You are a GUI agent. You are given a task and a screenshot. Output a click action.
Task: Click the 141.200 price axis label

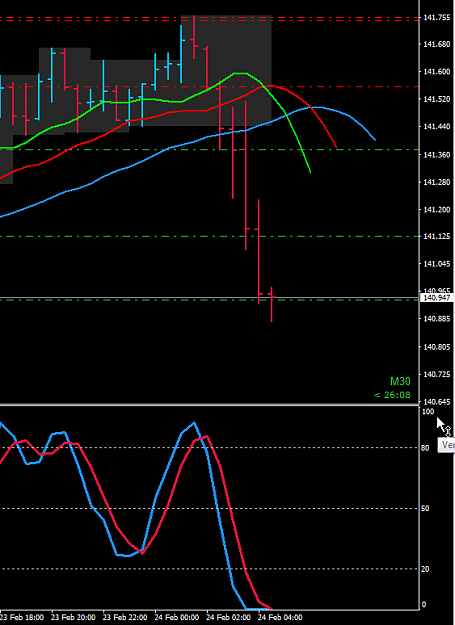coord(437,210)
